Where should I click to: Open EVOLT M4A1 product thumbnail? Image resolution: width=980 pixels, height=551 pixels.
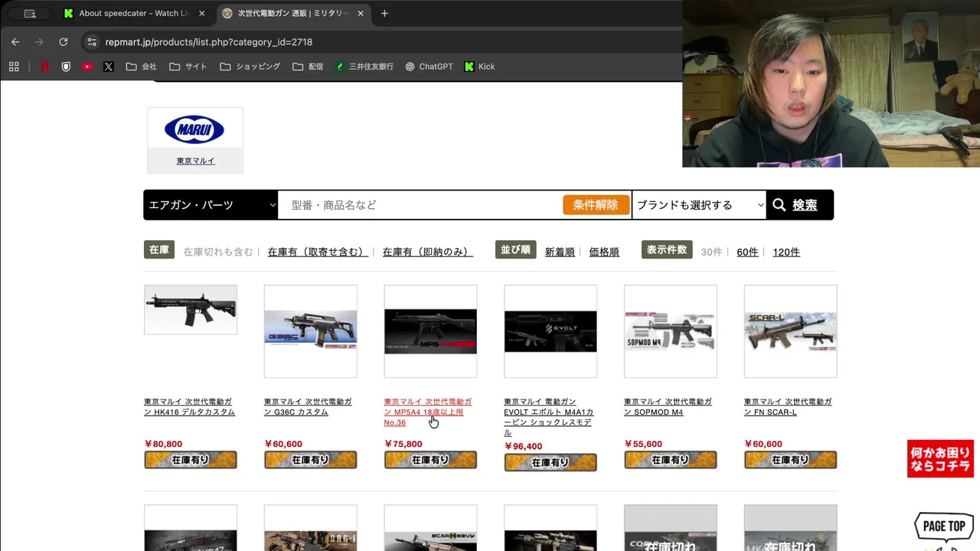(550, 331)
